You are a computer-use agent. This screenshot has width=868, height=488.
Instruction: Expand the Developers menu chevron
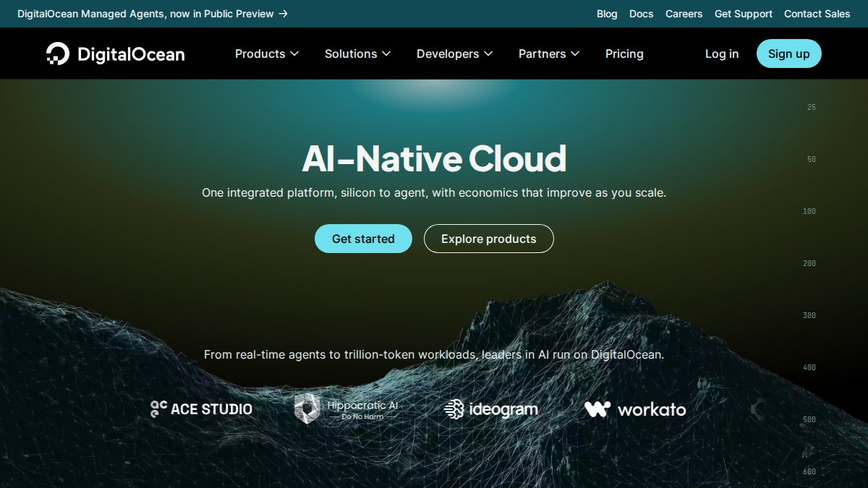(x=488, y=53)
